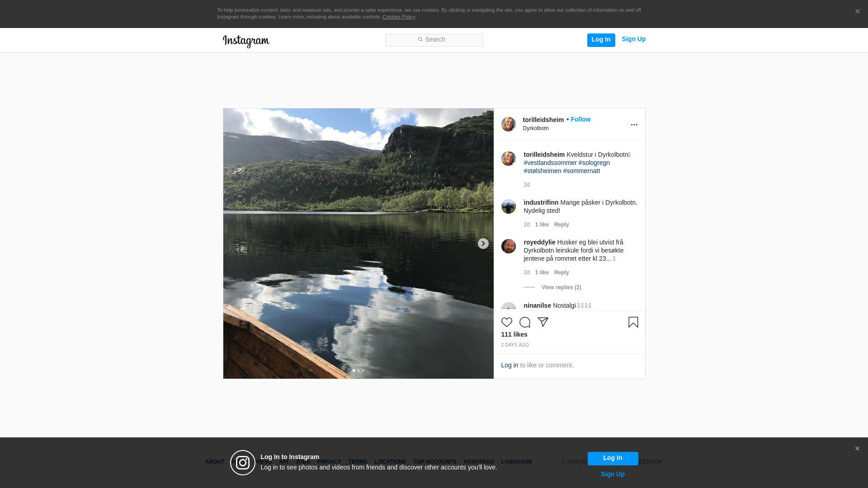868x488 pixels.
Task: Go to next photo with arrow
Action: [483, 244]
